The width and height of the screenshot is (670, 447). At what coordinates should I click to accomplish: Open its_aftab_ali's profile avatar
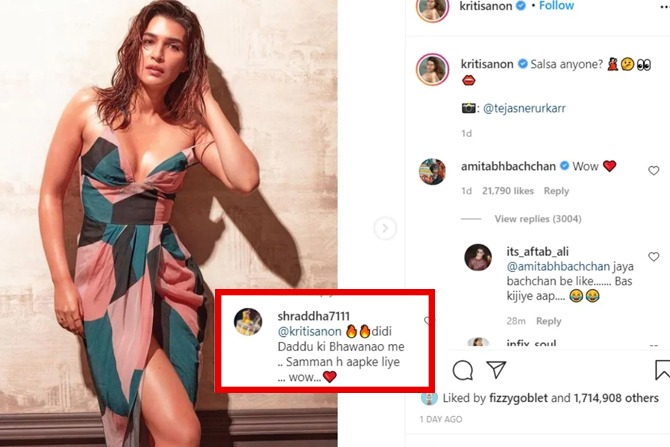click(x=478, y=257)
